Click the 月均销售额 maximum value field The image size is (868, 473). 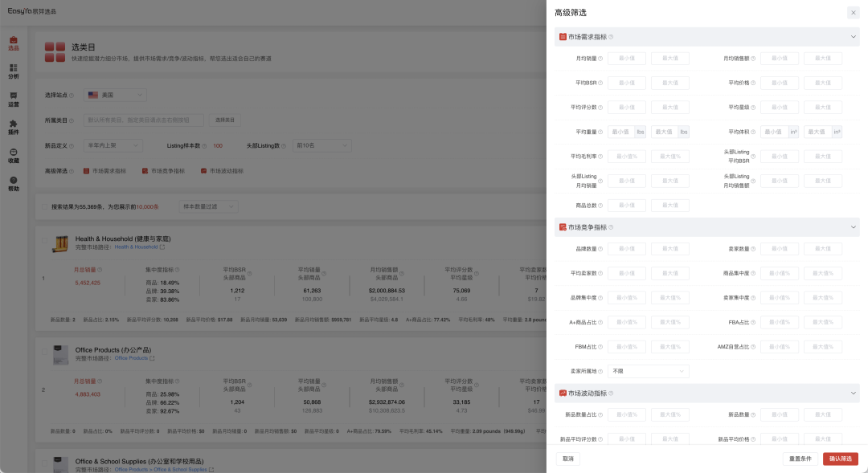point(823,59)
